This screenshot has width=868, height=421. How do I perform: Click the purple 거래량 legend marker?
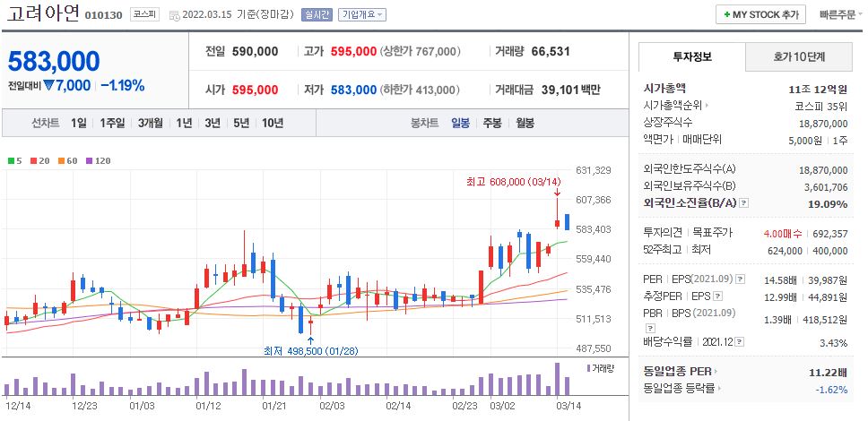(588, 368)
